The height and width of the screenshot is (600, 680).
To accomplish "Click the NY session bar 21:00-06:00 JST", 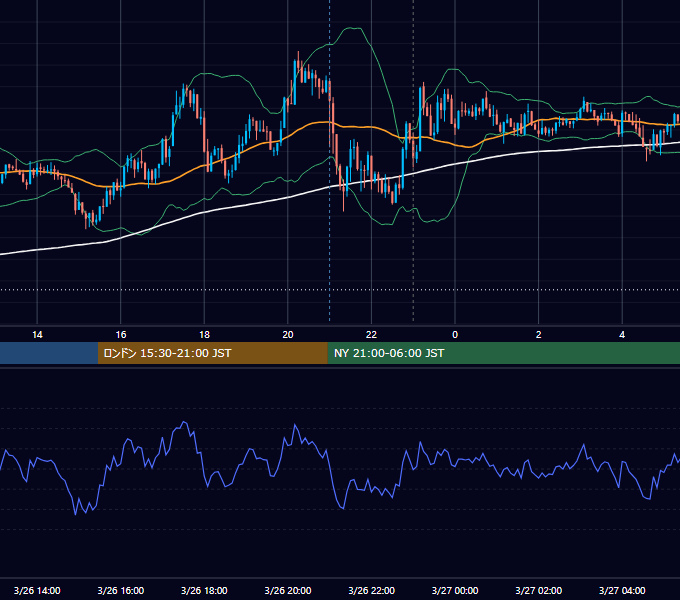I will click(503, 353).
